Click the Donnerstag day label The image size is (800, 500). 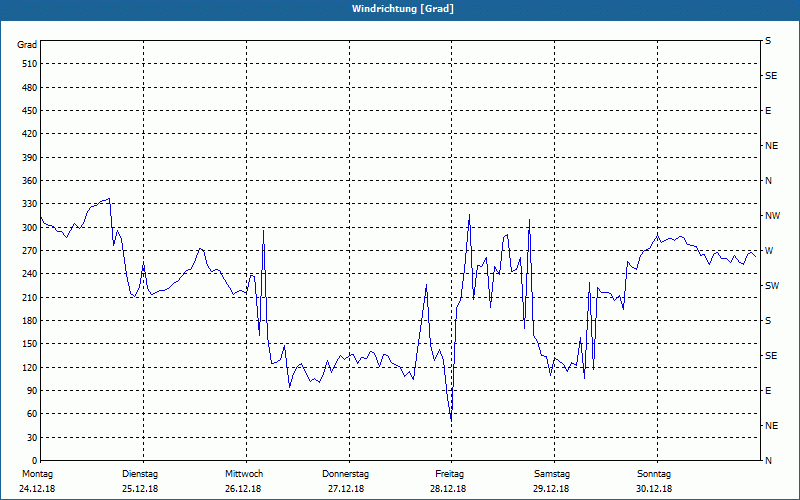tap(345, 474)
